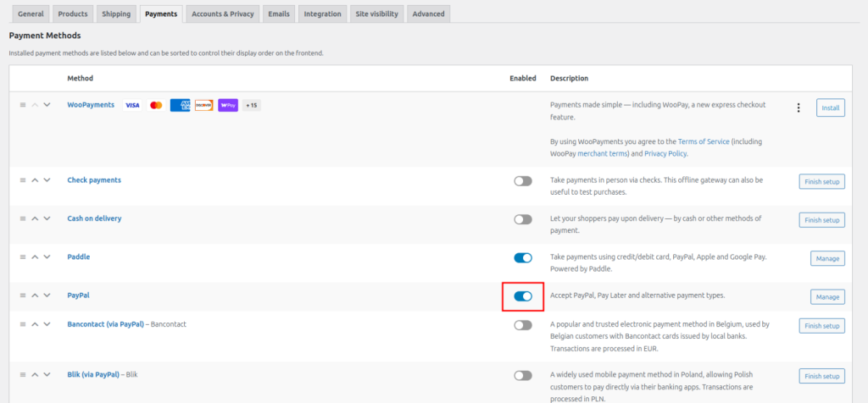This screenshot has width=868, height=403.
Task: Open WooPayments three-dot options menu
Action: tap(798, 108)
